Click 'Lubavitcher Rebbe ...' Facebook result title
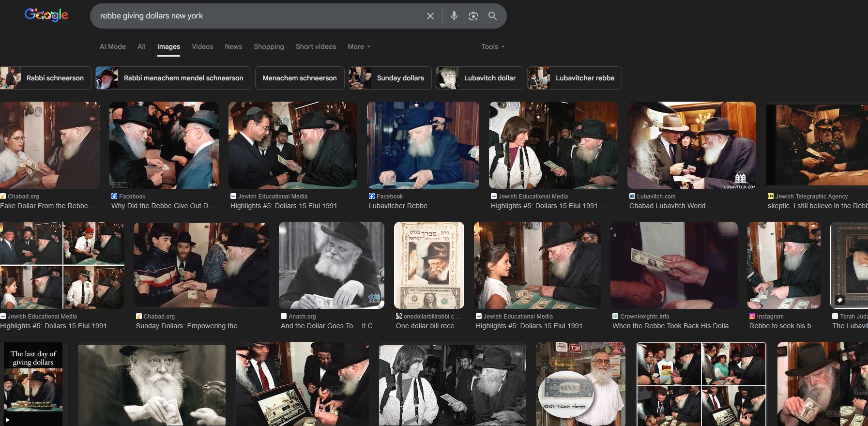Image resolution: width=868 pixels, height=426 pixels. (x=402, y=206)
